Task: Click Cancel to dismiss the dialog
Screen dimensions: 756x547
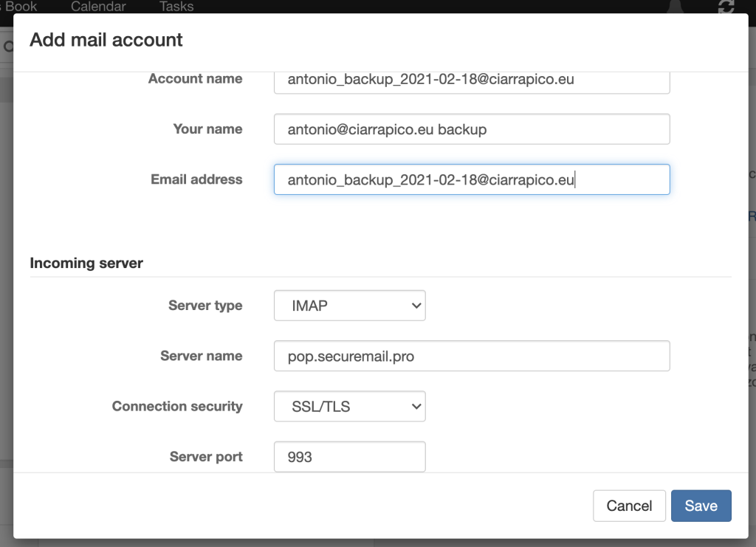Action: [x=629, y=506]
